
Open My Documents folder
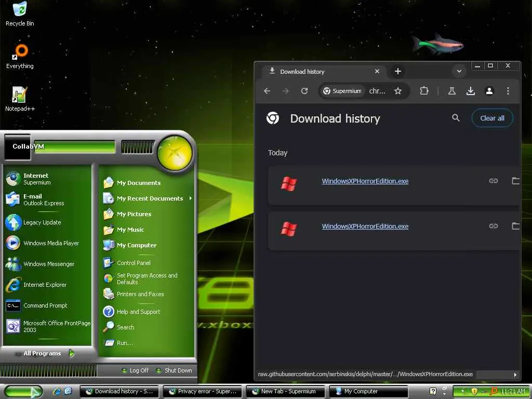tap(147, 182)
